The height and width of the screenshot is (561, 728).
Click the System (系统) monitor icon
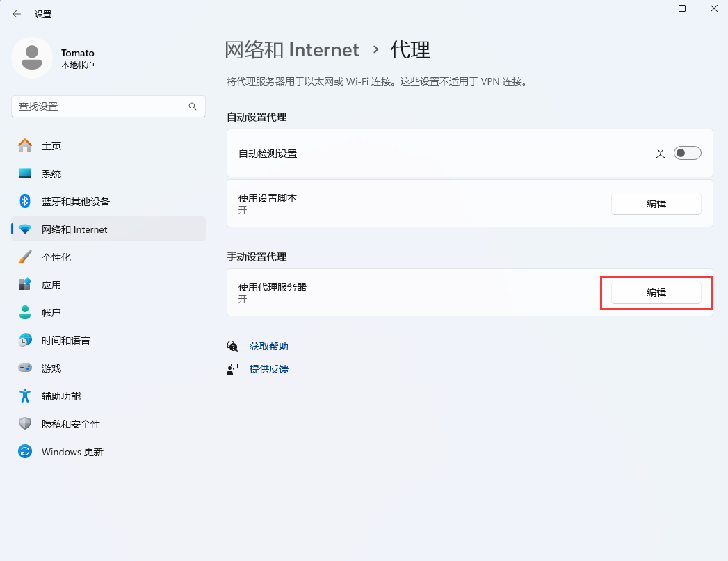pyautogui.click(x=25, y=174)
